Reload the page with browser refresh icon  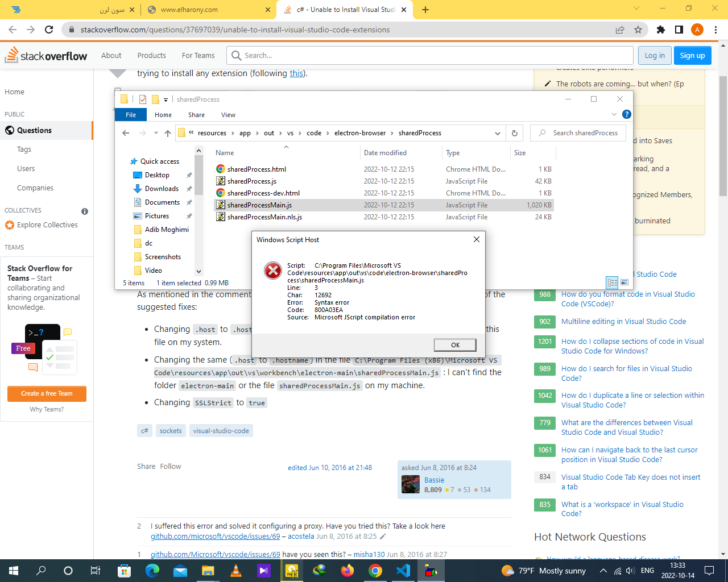(x=49, y=30)
